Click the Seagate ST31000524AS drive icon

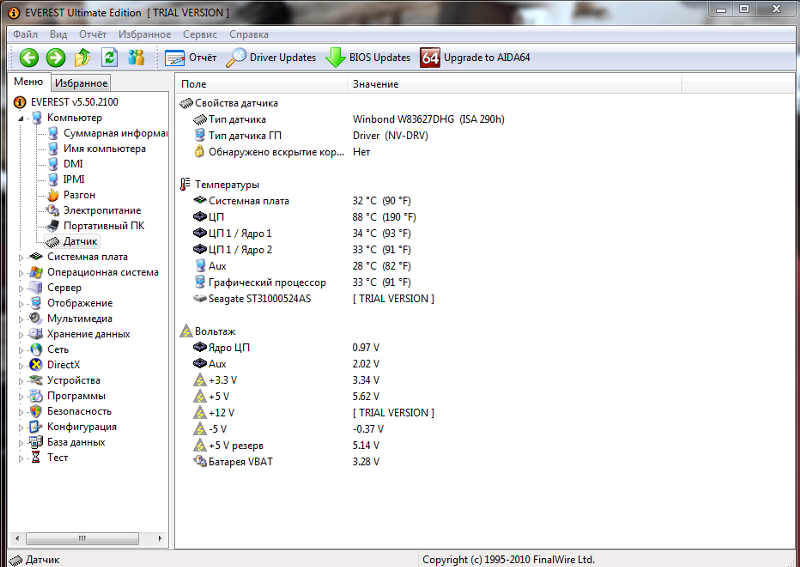(x=199, y=298)
